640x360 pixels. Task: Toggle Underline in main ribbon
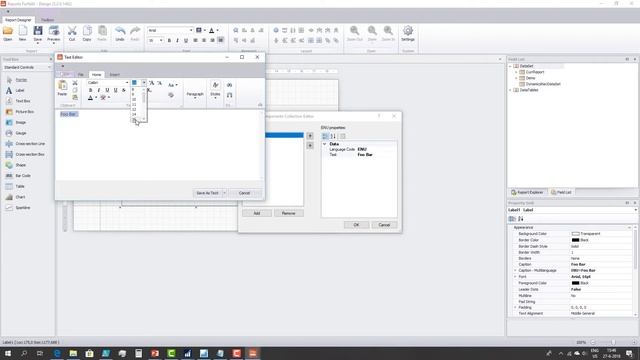click(x=186, y=40)
